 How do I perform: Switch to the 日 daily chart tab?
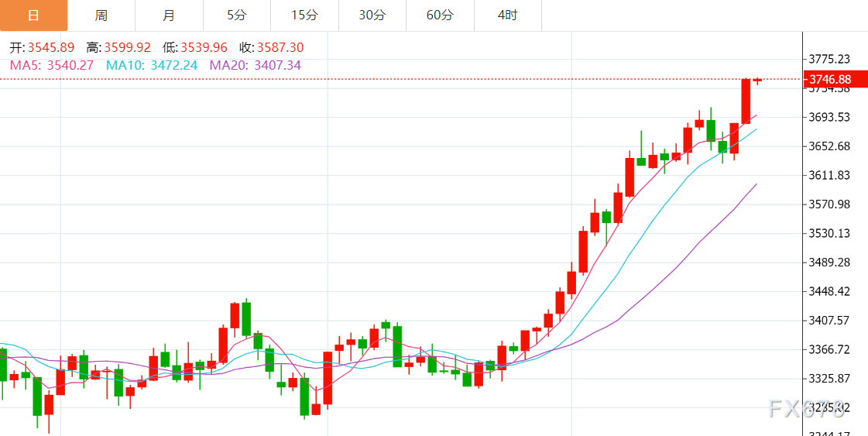pyautogui.click(x=33, y=15)
